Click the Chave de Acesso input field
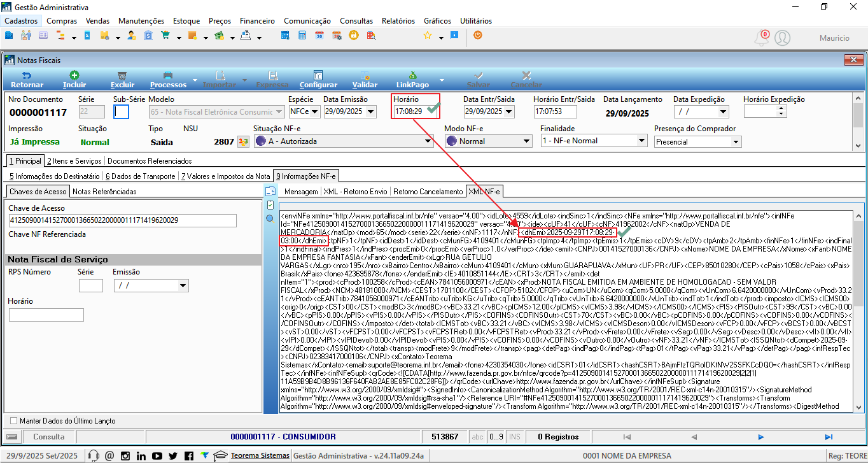The height and width of the screenshot is (463, 868). [x=122, y=220]
